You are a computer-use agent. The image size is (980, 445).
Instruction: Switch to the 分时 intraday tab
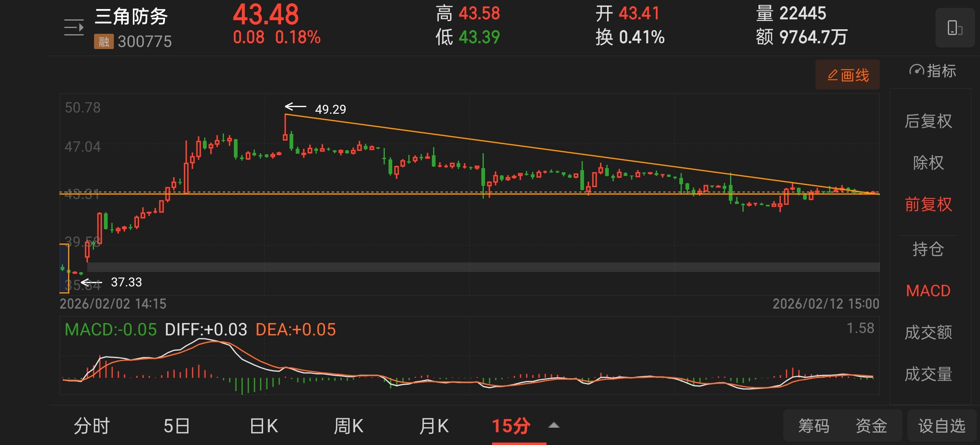[92, 426]
